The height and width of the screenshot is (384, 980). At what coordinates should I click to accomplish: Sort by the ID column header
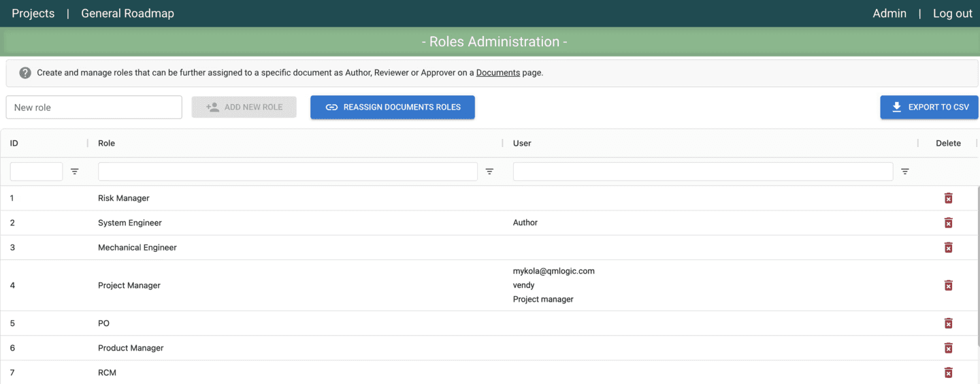(14, 143)
